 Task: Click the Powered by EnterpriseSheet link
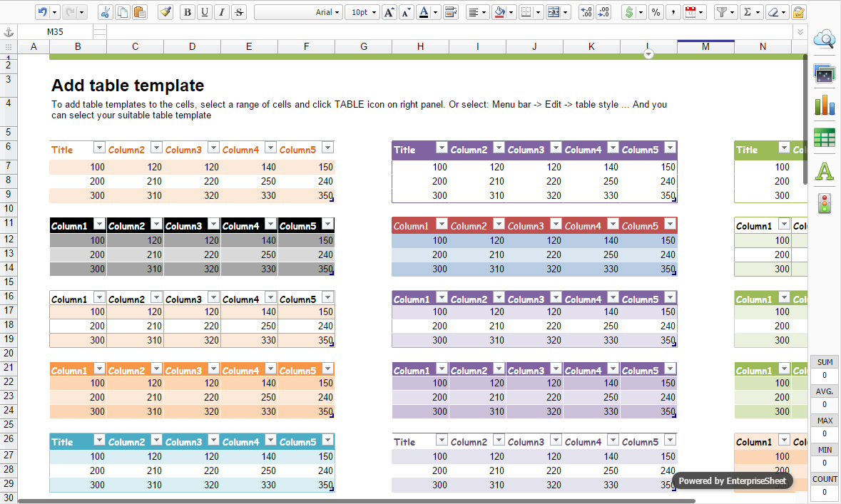click(x=732, y=480)
